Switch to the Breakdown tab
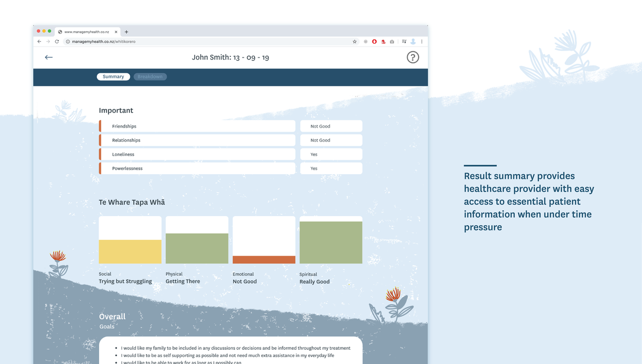This screenshot has height=364, width=642. click(x=150, y=77)
